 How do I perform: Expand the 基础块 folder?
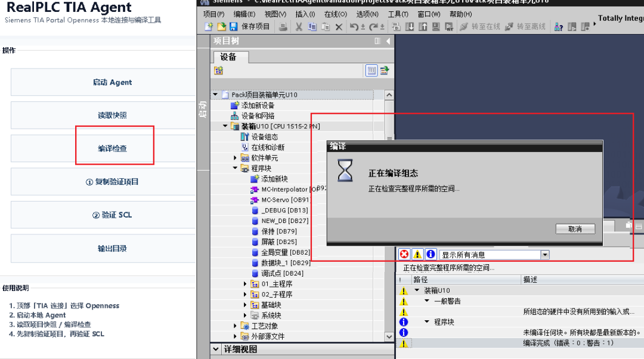click(245, 305)
